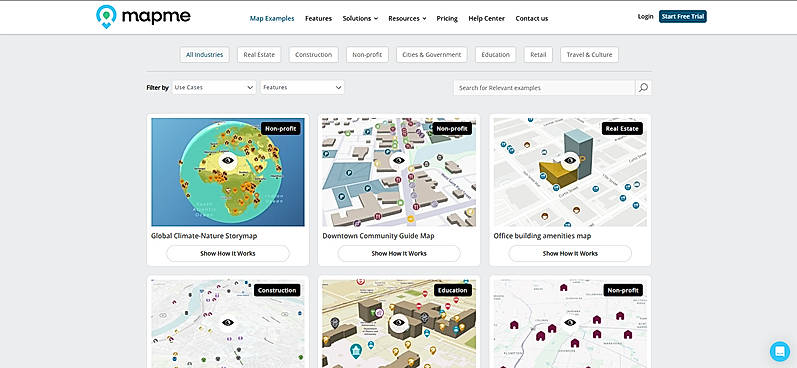The image size is (797, 368).
Task: Click the search magnifier icon
Action: (643, 87)
